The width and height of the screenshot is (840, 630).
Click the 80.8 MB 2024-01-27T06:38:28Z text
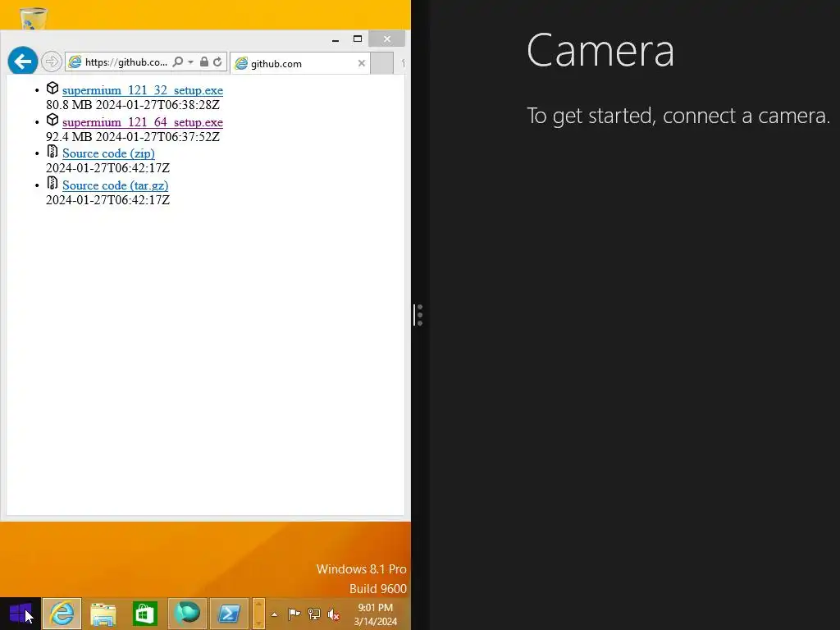coord(133,105)
